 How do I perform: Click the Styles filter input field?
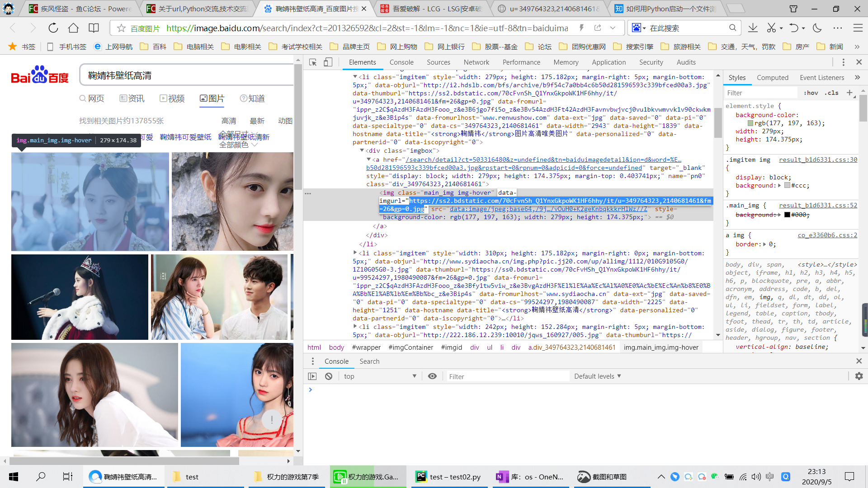[x=761, y=93]
